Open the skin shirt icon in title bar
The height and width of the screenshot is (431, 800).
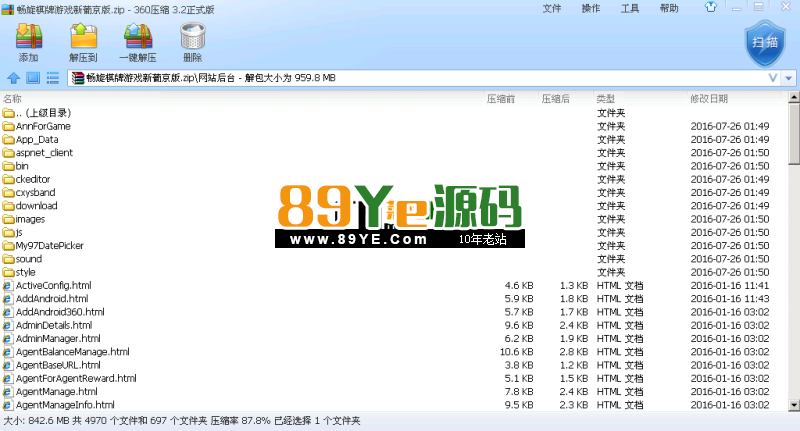(x=711, y=7)
